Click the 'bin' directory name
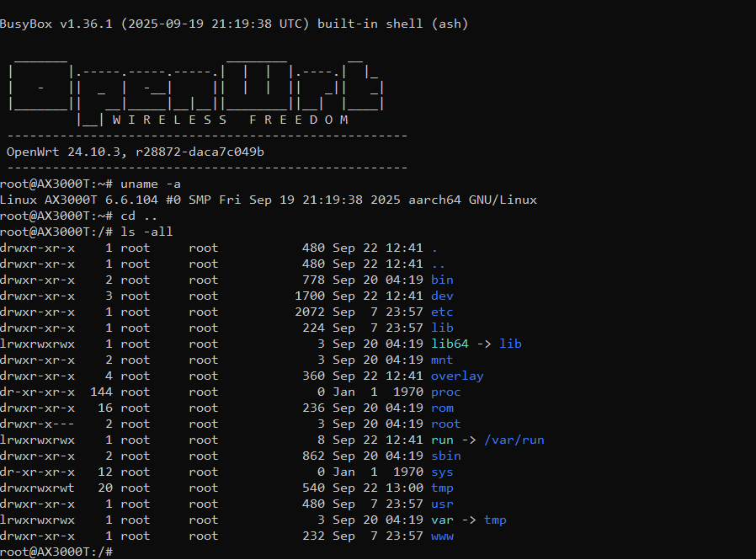This screenshot has width=756, height=560. (442, 280)
